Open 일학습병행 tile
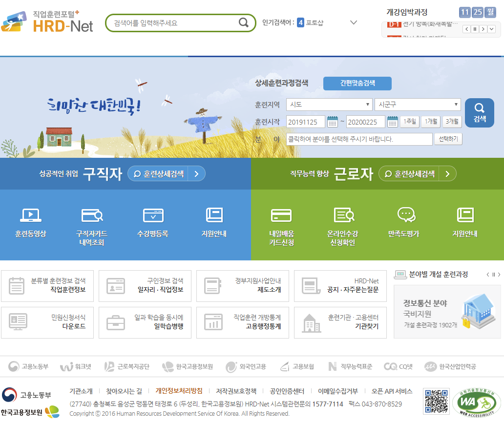Image resolution: width=504 pixels, height=426 pixels. pyautogui.click(x=145, y=322)
